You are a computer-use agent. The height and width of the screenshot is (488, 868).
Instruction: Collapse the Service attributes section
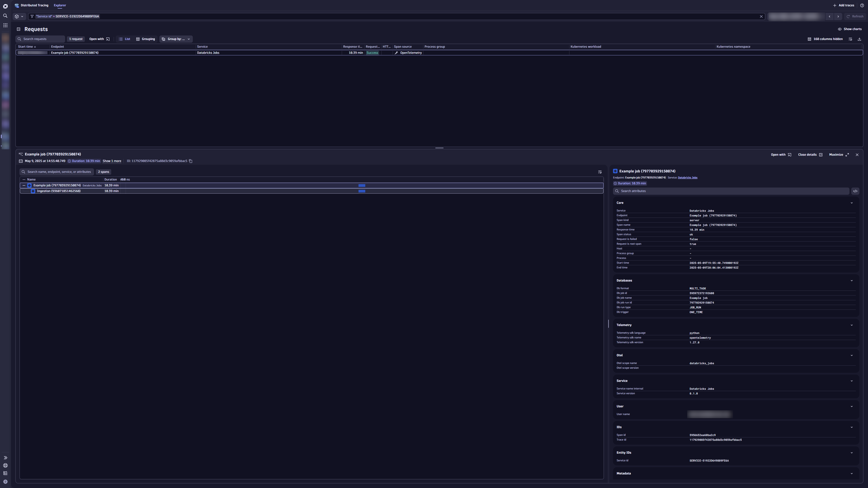tap(852, 381)
